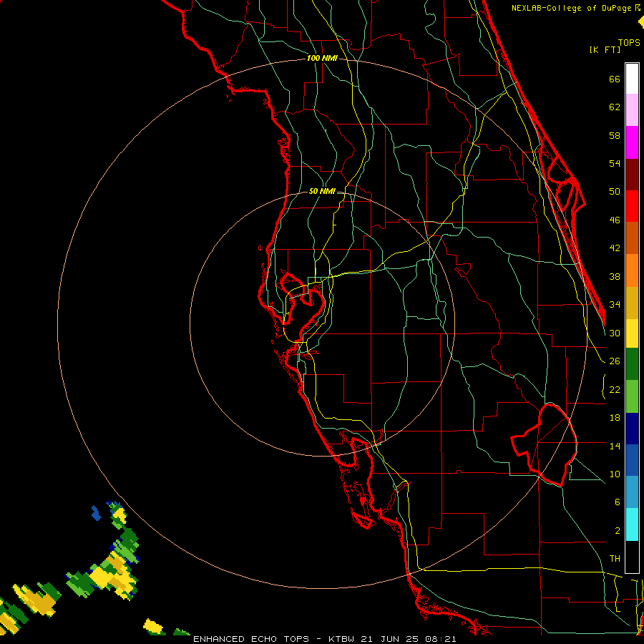Click the light pink legend swatch
Screen dimensions: 644x644
pyautogui.click(x=632, y=110)
